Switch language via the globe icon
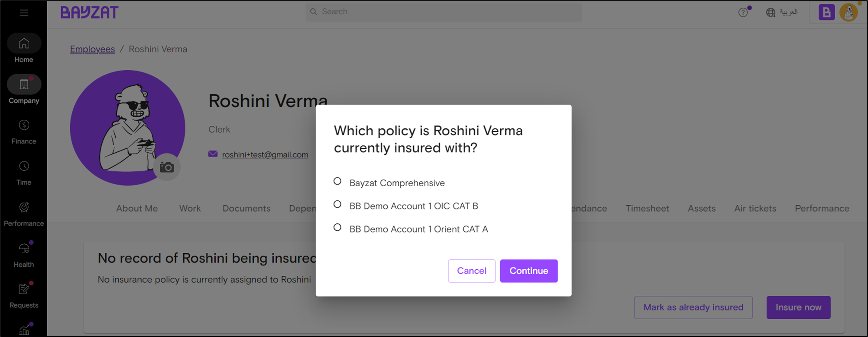Image resolution: width=868 pixels, height=337 pixels. point(771,12)
